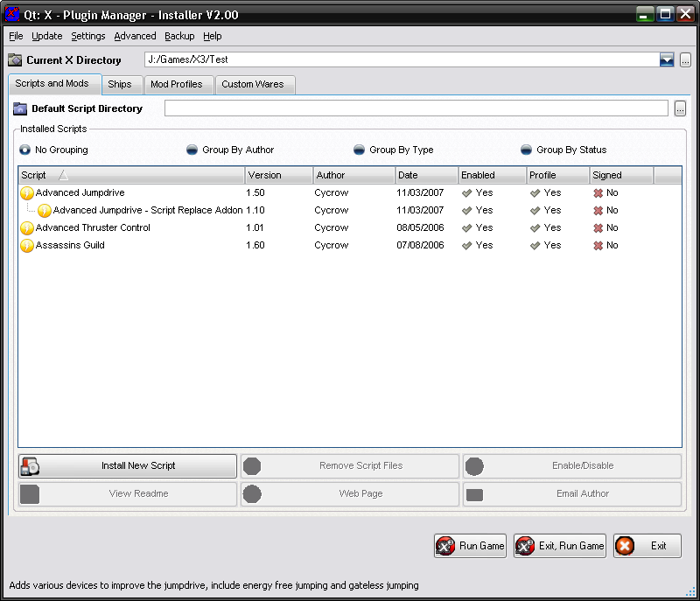The image size is (700, 601).
Task: Open the Update menu
Action: pos(47,36)
